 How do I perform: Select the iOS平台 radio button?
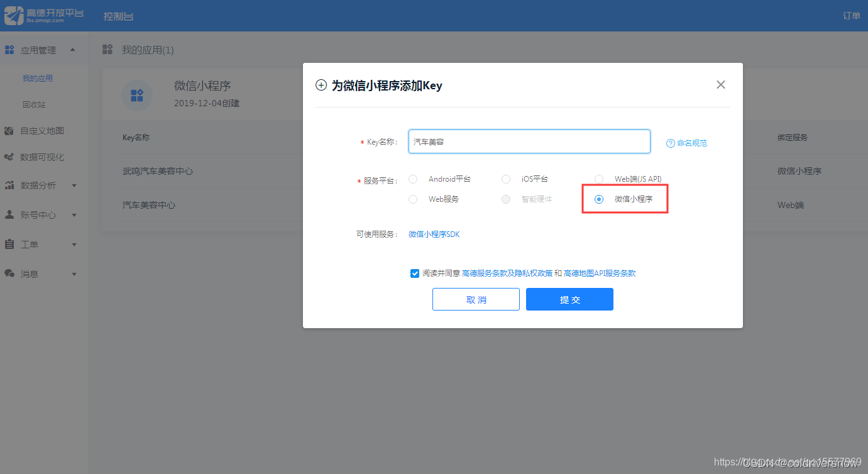(506, 179)
